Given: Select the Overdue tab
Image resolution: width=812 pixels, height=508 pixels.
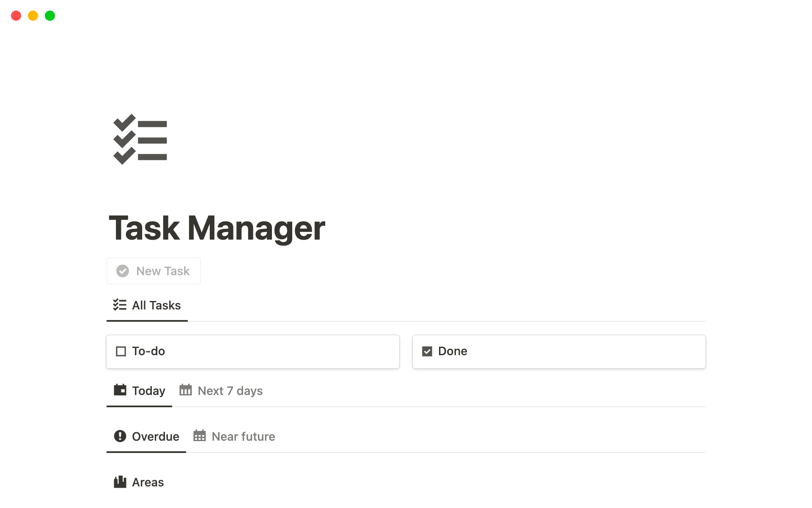Looking at the screenshot, I should click(155, 436).
